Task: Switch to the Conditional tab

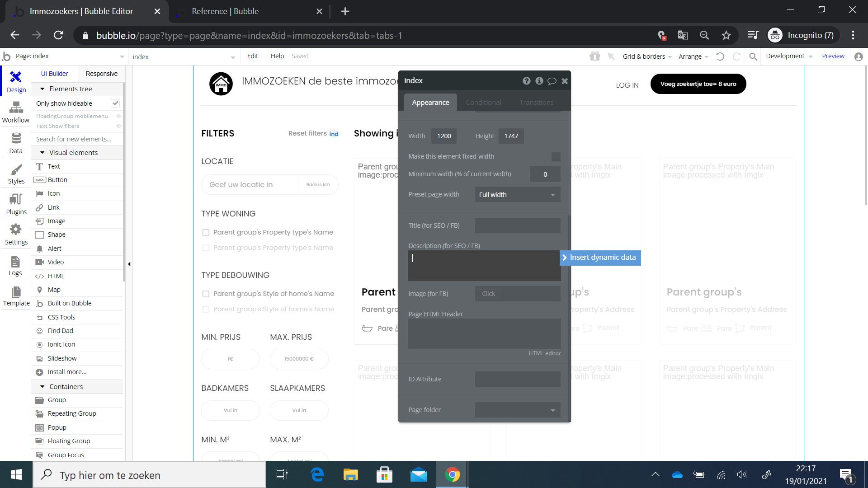Action: click(483, 103)
